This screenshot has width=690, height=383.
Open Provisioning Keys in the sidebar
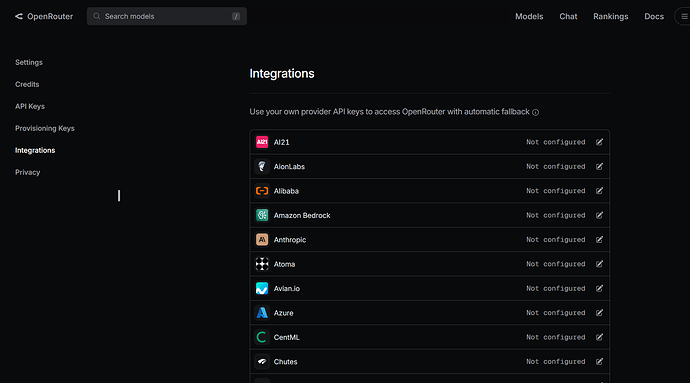tap(45, 128)
